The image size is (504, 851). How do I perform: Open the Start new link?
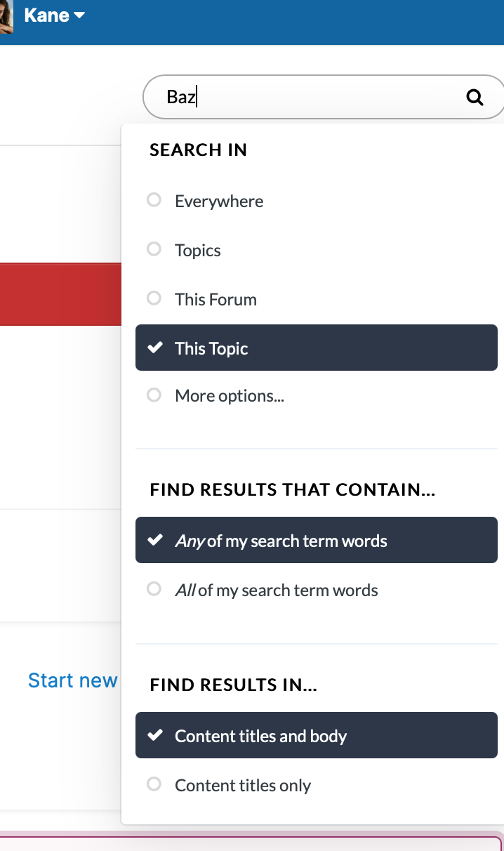point(73,680)
